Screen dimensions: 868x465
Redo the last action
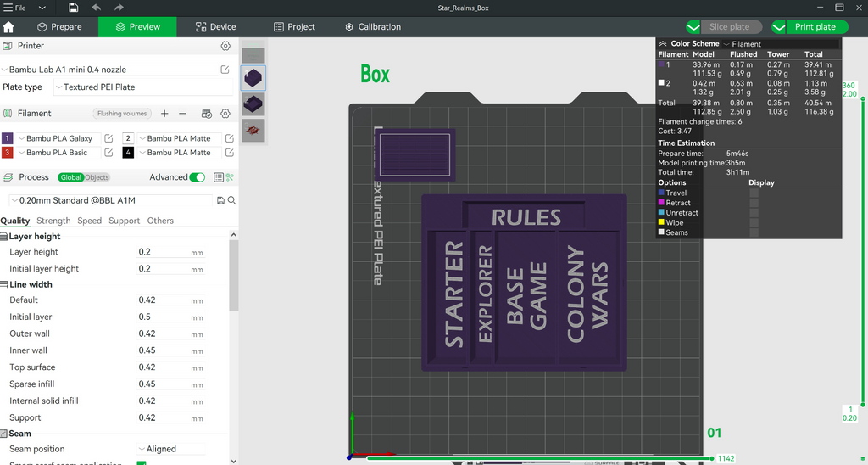(119, 8)
